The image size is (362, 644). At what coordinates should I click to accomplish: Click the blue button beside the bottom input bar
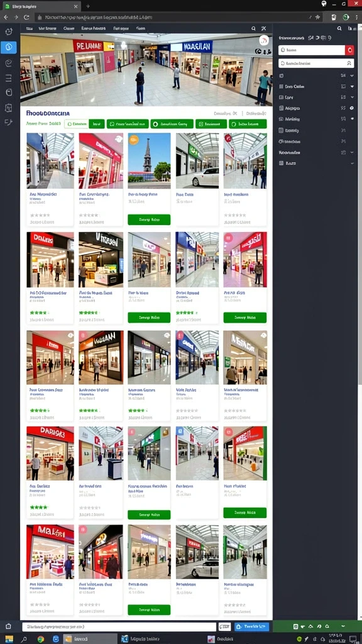click(251, 627)
